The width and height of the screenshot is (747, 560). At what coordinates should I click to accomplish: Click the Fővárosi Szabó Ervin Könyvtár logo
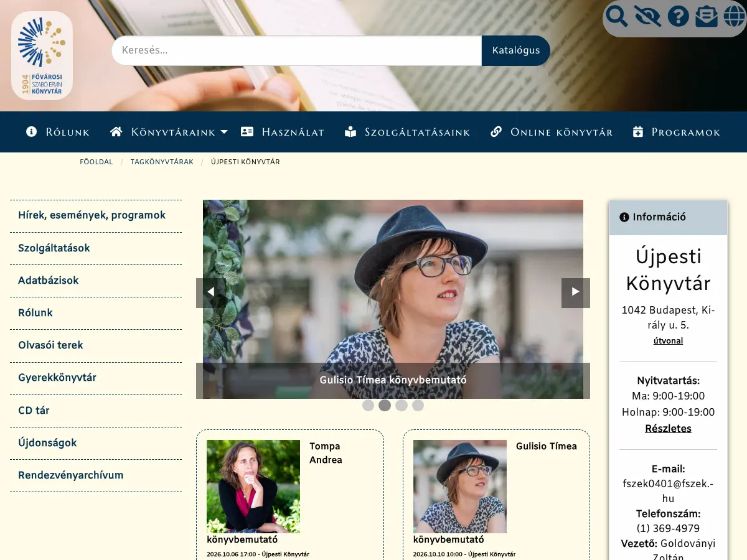[42, 56]
